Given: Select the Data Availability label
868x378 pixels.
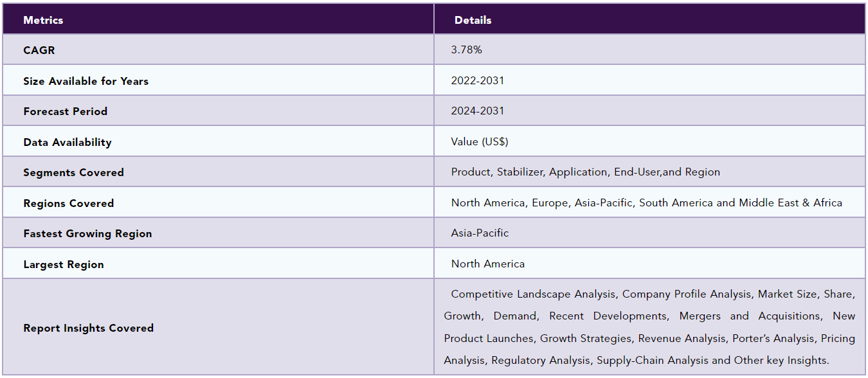Looking at the screenshot, I should (68, 142).
